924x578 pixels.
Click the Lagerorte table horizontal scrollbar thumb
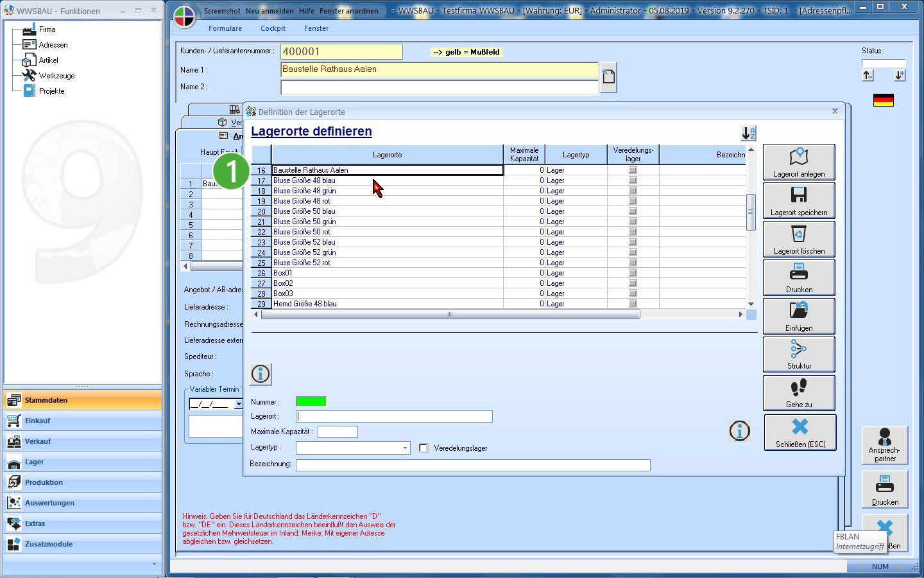pos(450,315)
